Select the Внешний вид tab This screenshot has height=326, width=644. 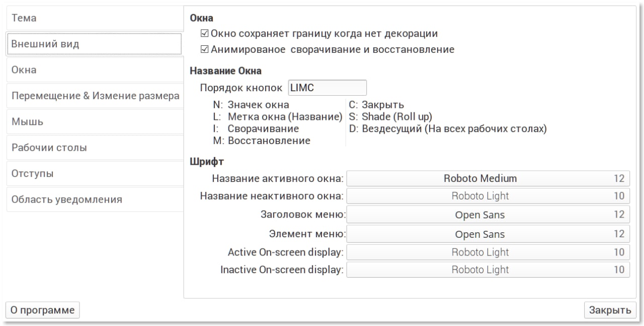pos(94,44)
